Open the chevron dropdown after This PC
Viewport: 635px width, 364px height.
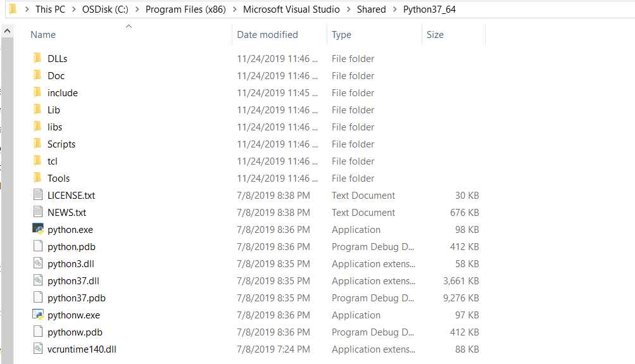pyautogui.click(x=73, y=9)
